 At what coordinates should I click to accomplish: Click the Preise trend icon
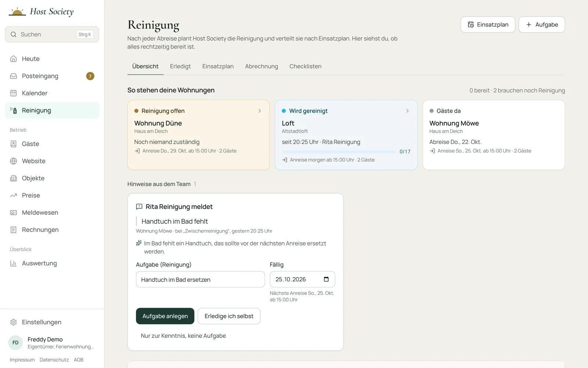(14, 195)
